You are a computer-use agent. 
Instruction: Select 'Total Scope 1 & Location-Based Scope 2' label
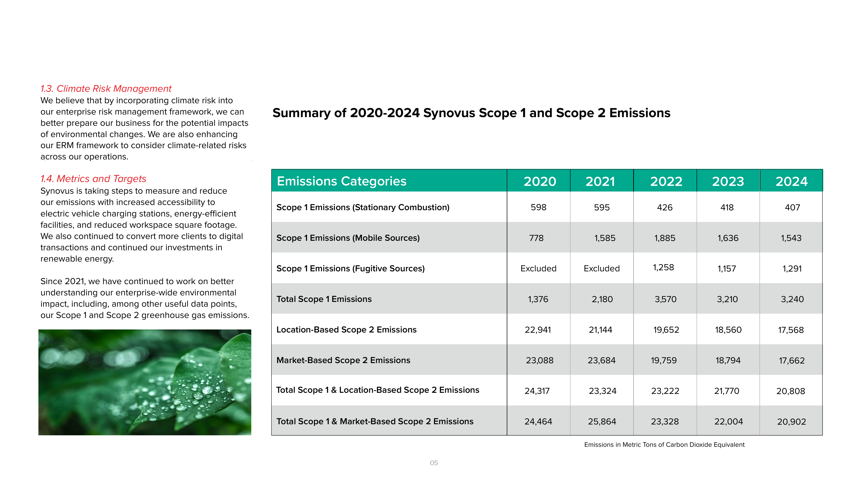tap(378, 390)
